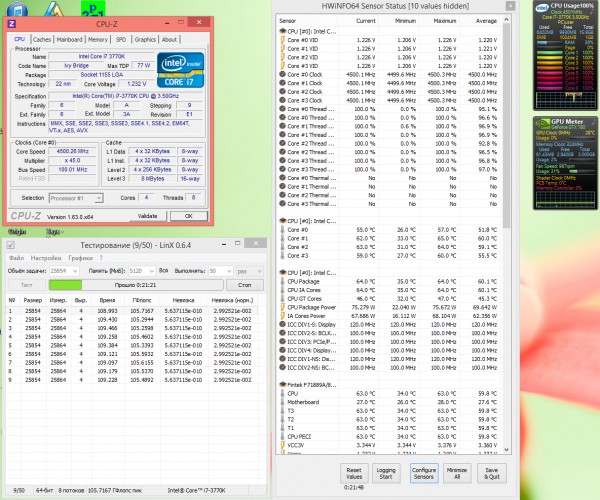Select the Motherboard temperature sensor icon
600x500 pixels.
pos(283,402)
